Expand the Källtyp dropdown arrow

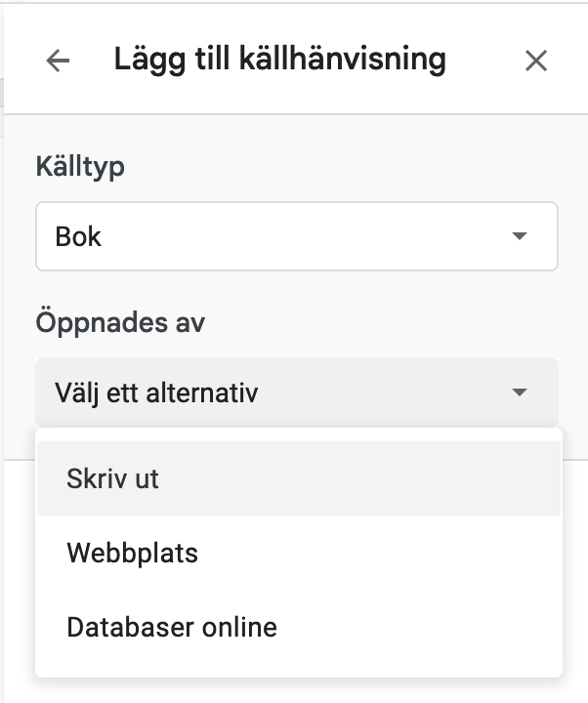pos(520,236)
